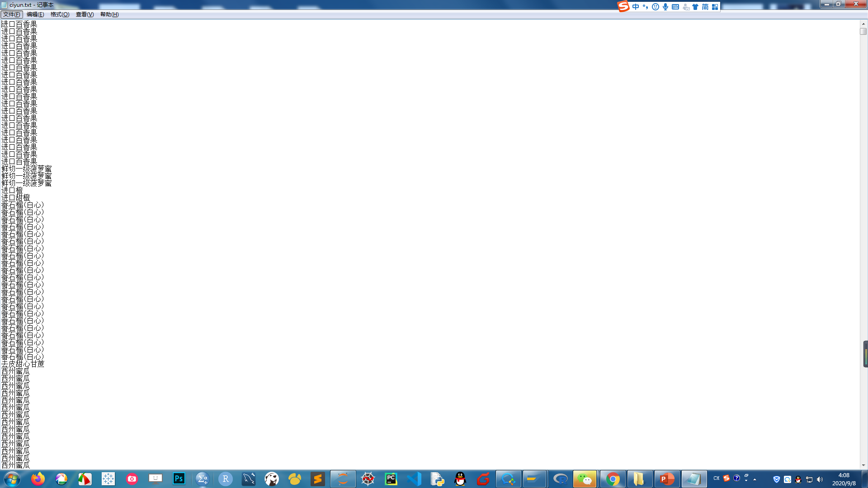Click 查看(V) menu to expand
The image size is (868, 488).
click(x=84, y=14)
